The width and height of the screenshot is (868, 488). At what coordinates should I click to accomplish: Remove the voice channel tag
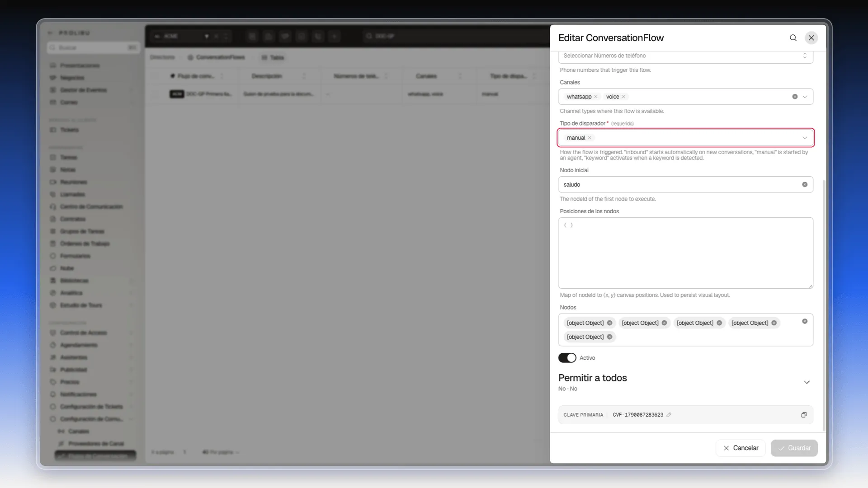[623, 97]
